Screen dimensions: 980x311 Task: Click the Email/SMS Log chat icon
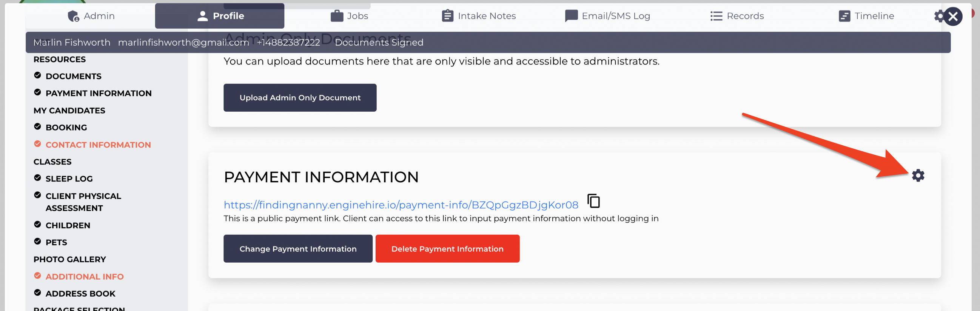[571, 16]
